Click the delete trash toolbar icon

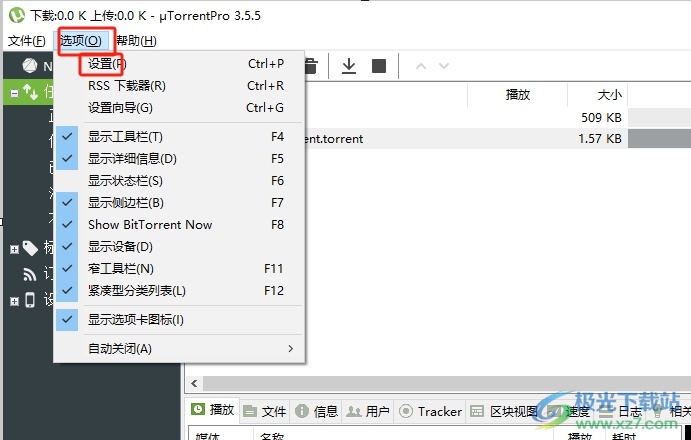click(x=312, y=66)
